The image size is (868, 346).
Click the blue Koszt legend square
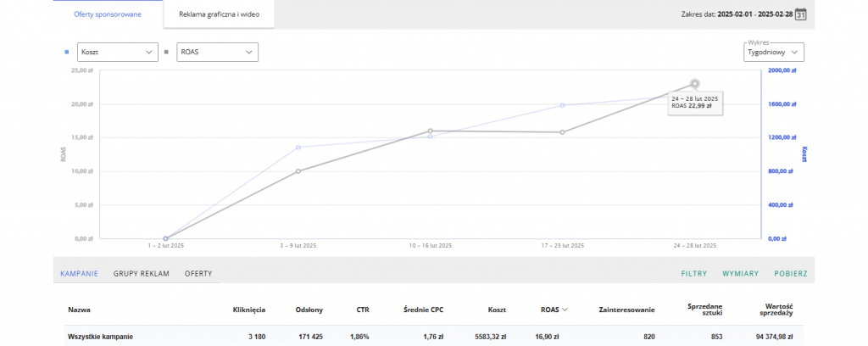(x=67, y=52)
